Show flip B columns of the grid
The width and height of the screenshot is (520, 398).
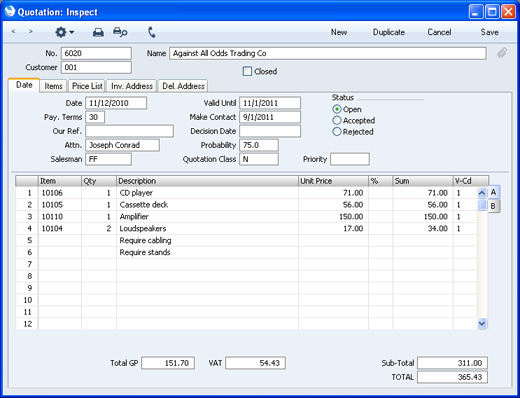tap(494, 206)
